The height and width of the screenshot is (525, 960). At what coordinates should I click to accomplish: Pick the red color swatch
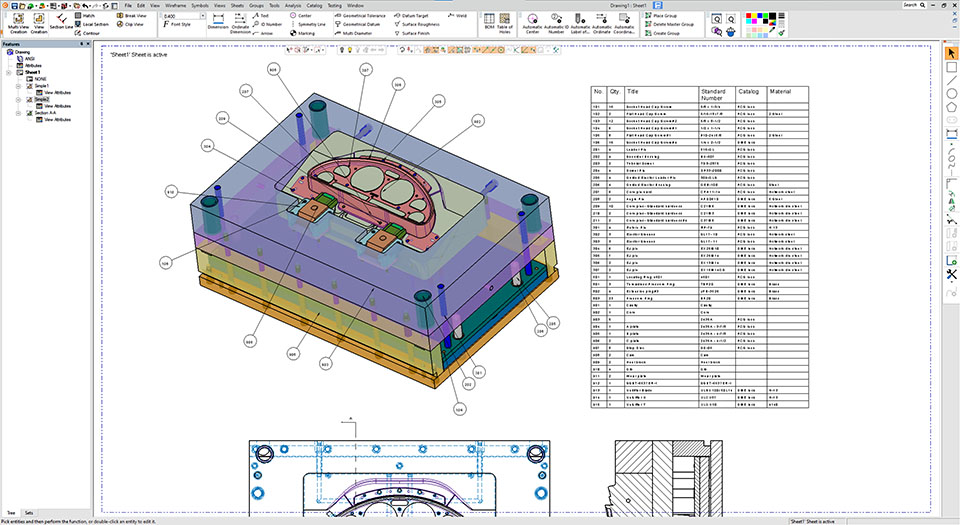[748, 15]
